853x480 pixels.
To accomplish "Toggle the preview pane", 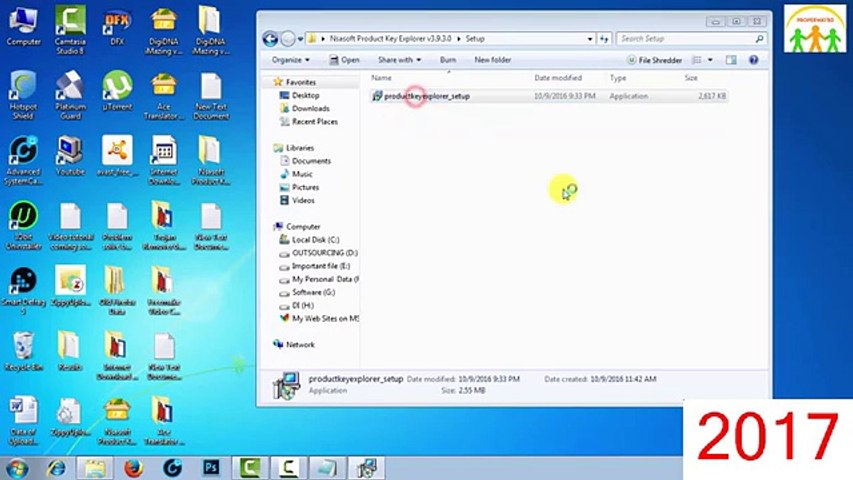I will (x=731, y=60).
